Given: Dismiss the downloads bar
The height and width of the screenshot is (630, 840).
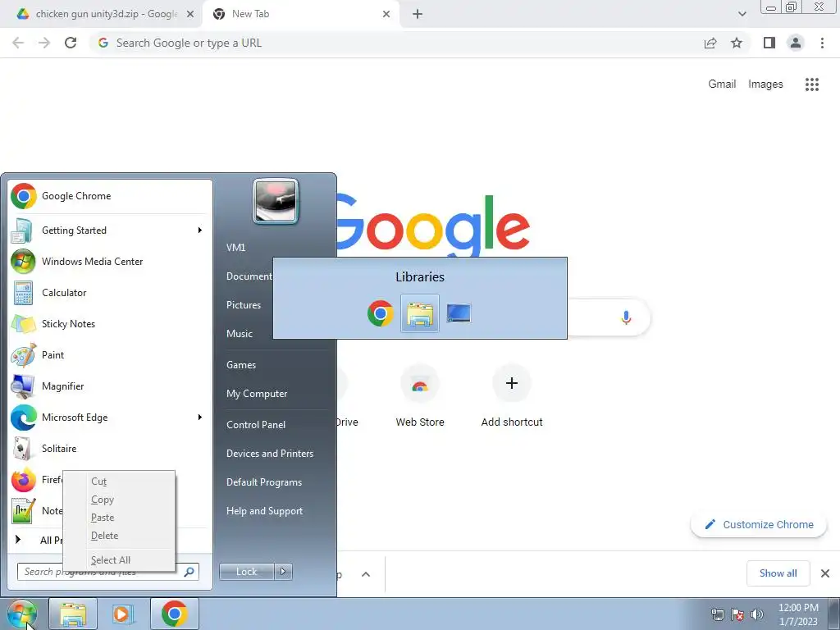Looking at the screenshot, I should coord(825,573).
